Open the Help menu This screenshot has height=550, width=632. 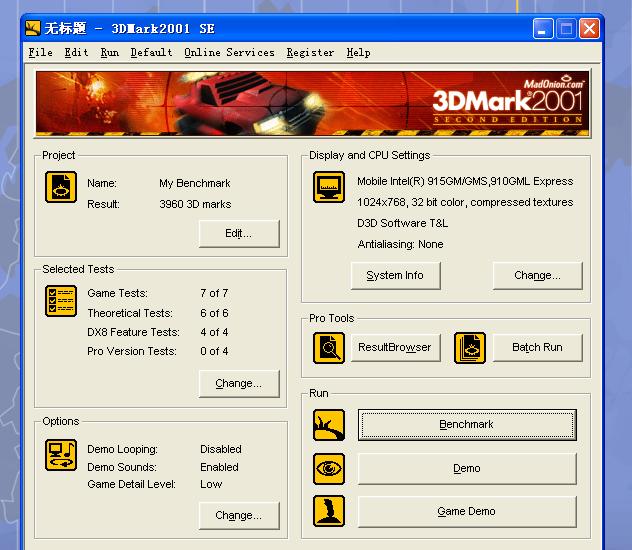358,52
